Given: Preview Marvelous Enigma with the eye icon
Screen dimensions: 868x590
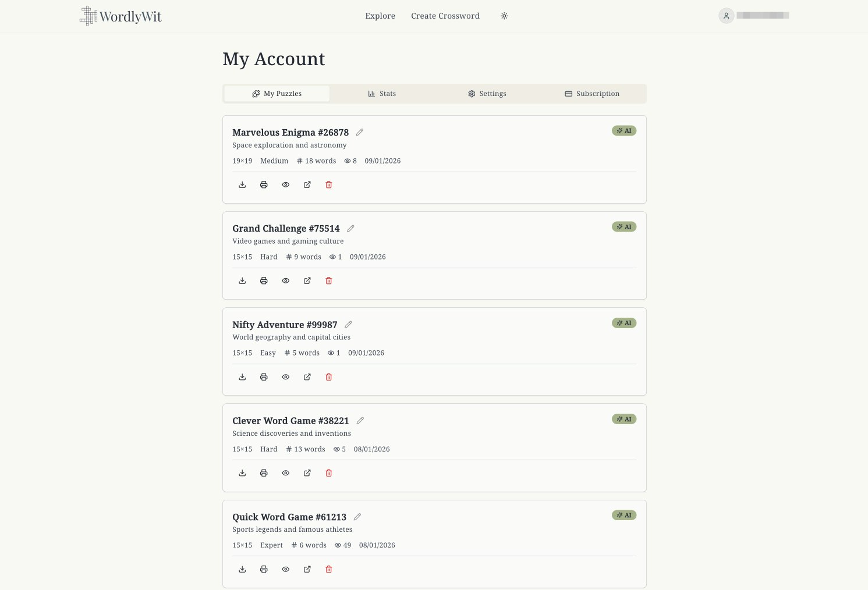Looking at the screenshot, I should tap(285, 184).
